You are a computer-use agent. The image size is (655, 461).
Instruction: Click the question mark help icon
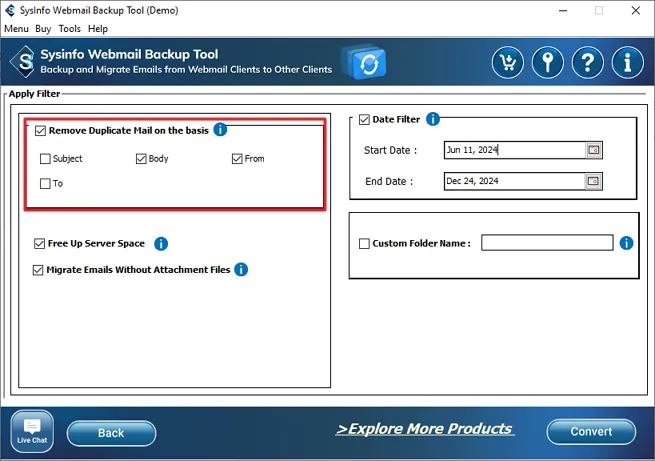[x=588, y=63]
